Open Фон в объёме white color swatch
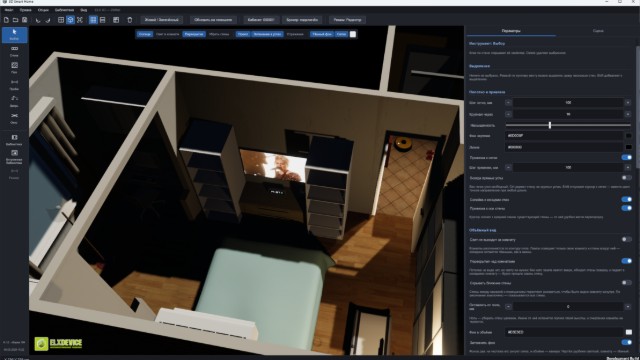The width and height of the screenshot is (640, 360). point(629,332)
